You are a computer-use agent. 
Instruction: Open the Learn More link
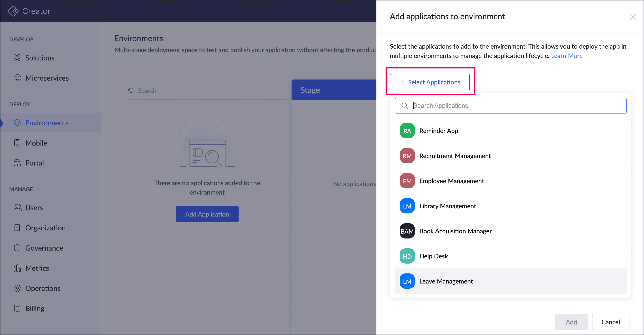point(567,56)
